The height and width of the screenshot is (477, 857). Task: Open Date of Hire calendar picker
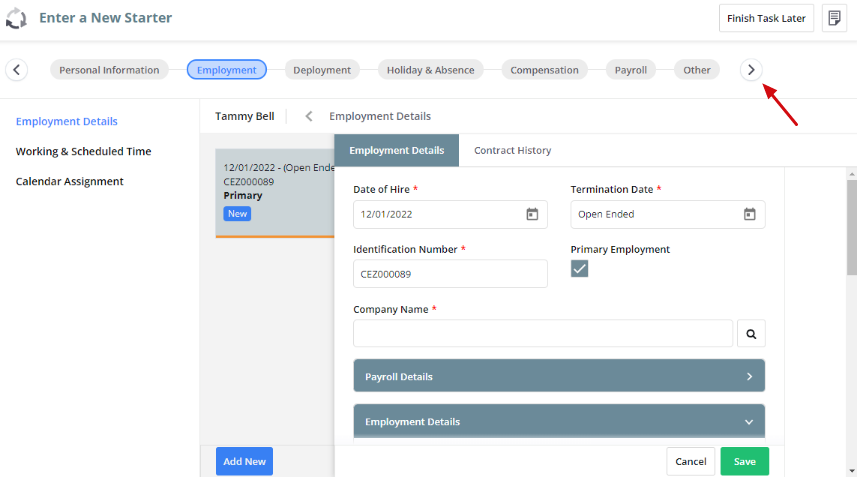(x=532, y=214)
